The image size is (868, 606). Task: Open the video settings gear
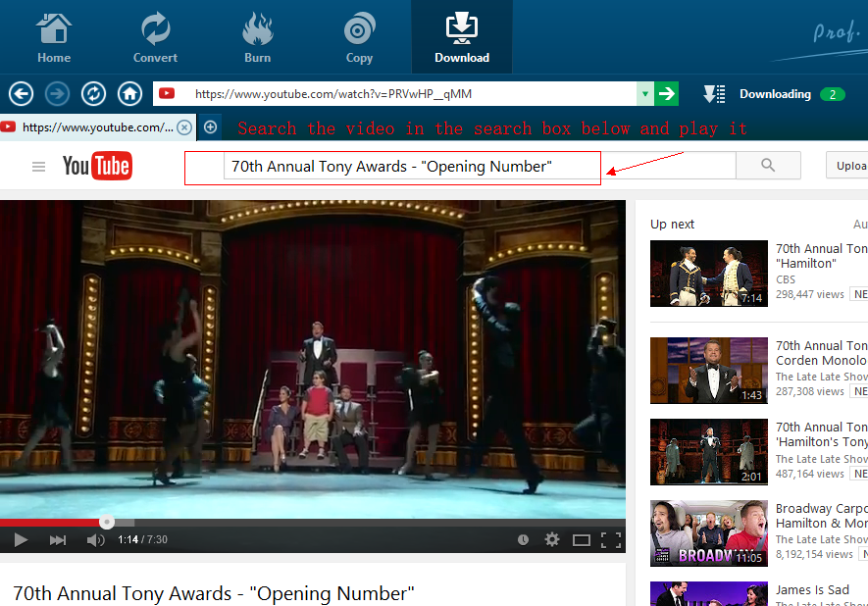point(552,539)
